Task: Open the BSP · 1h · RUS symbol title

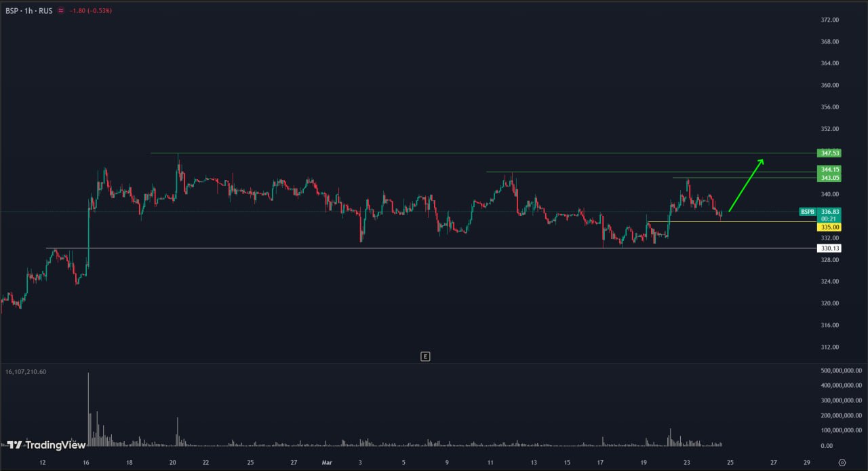Action: click(x=29, y=11)
